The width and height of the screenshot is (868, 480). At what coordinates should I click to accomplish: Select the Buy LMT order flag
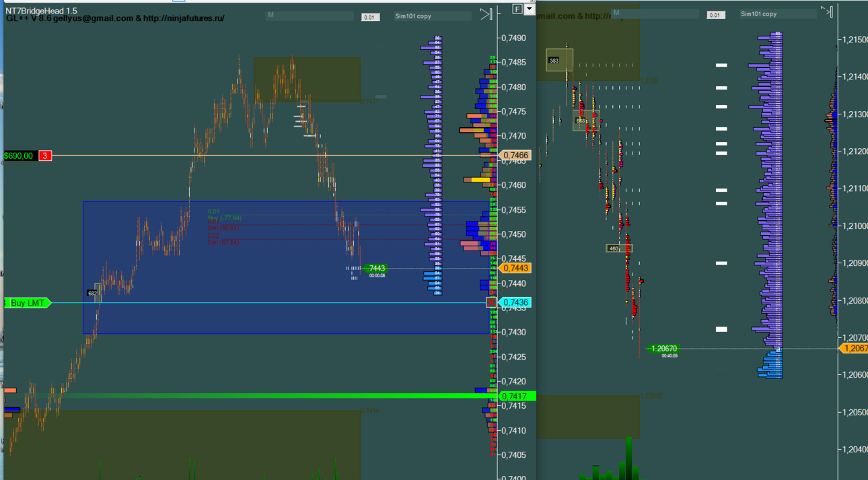(28, 303)
